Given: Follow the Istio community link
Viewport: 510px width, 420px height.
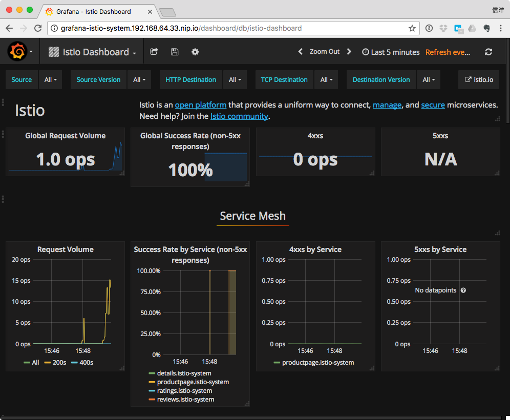Looking at the screenshot, I should (240, 116).
